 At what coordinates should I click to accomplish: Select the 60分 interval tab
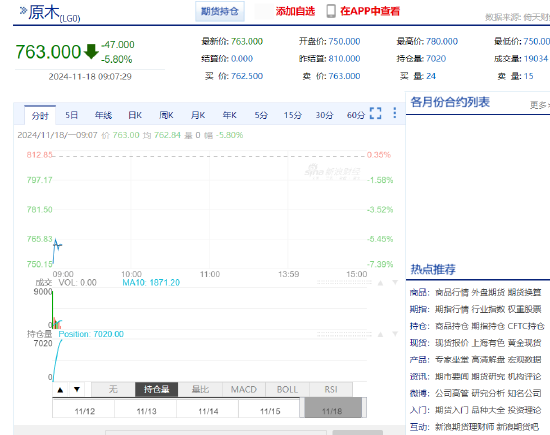click(x=356, y=115)
